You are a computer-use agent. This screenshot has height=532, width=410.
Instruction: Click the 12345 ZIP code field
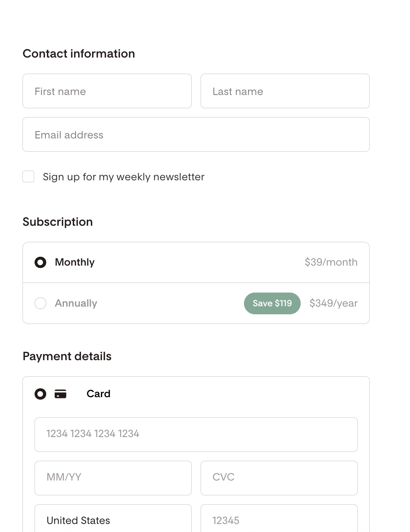tap(279, 518)
